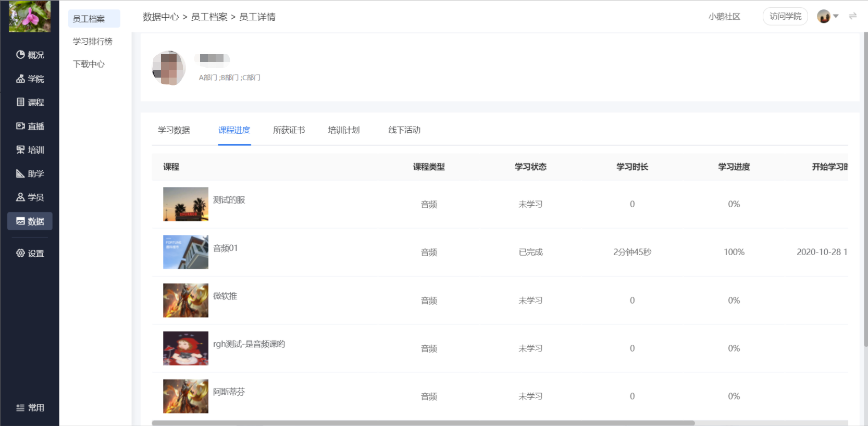Click course name 音频01
Image resolution: width=868 pixels, height=426 pixels.
coord(226,248)
